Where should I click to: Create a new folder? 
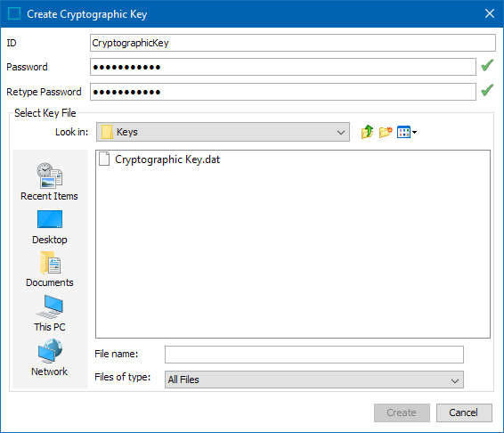click(386, 132)
